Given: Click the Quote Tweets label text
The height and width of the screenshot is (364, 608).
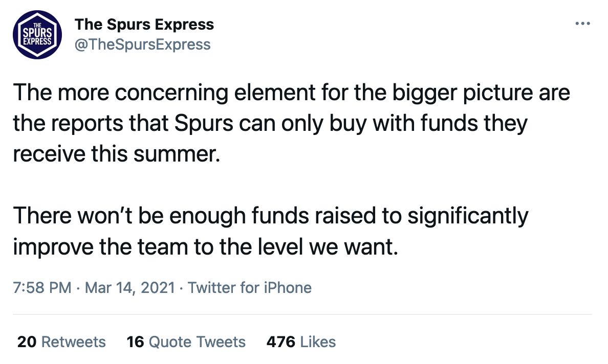Looking at the screenshot, I should (198, 342).
